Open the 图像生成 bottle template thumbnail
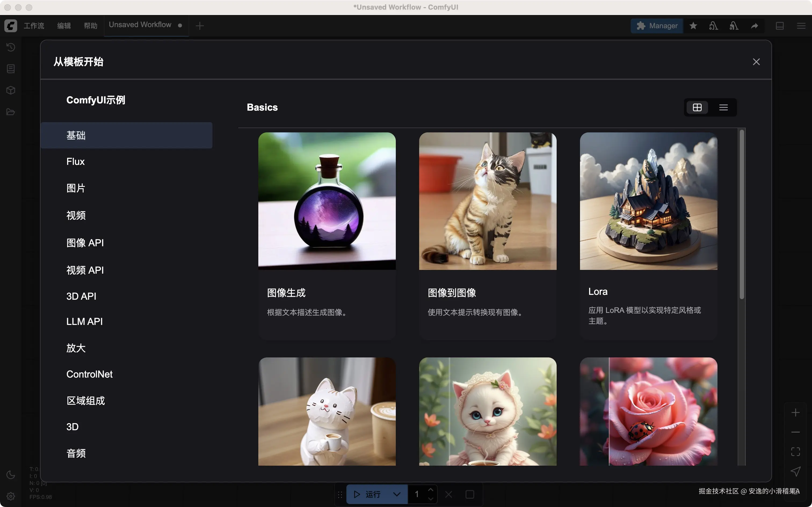The width and height of the screenshot is (812, 507). pyautogui.click(x=327, y=201)
